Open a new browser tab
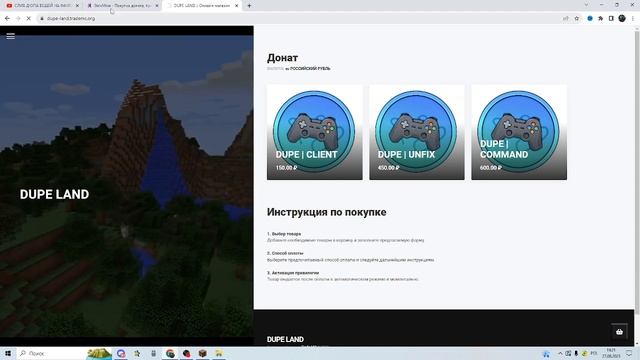The image size is (640, 360). (x=249, y=6)
